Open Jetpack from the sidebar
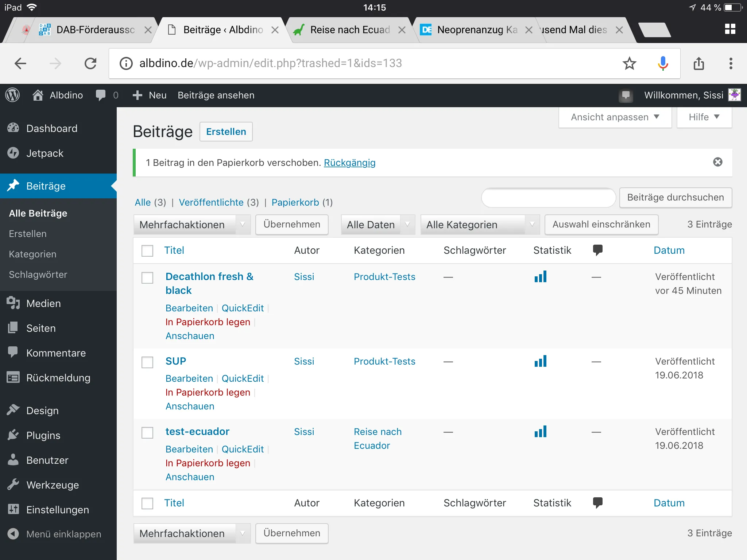 pyautogui.click(x=58, y=153)
